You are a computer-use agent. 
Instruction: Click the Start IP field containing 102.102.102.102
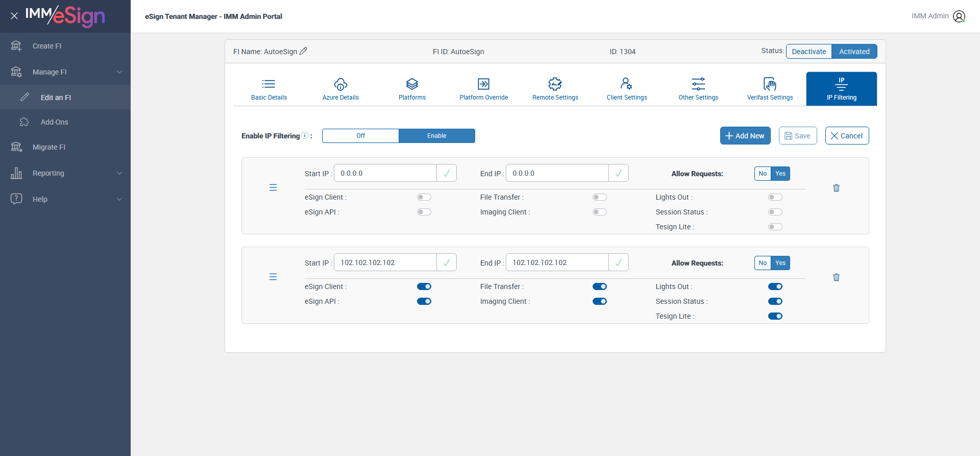[385, 262]
